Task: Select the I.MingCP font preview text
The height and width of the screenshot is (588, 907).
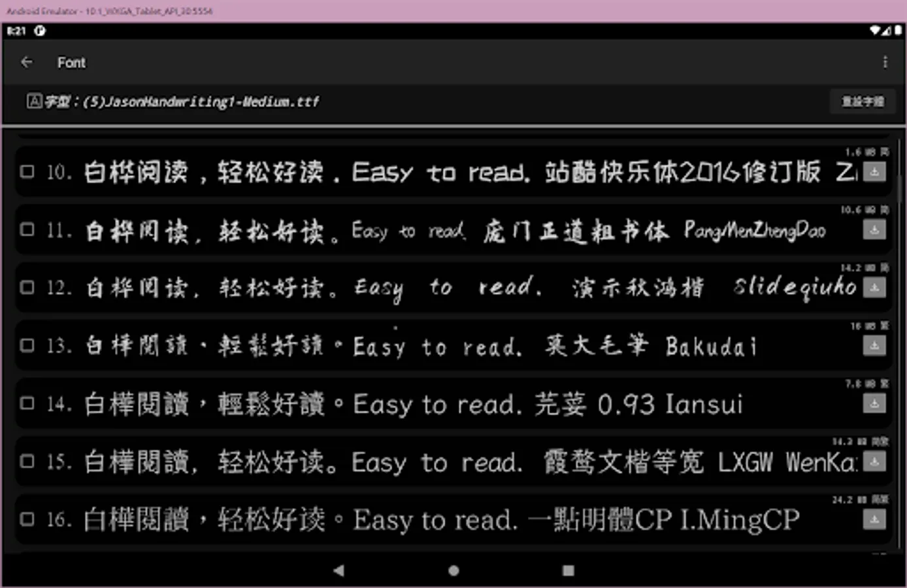Action: coord(442,520)
